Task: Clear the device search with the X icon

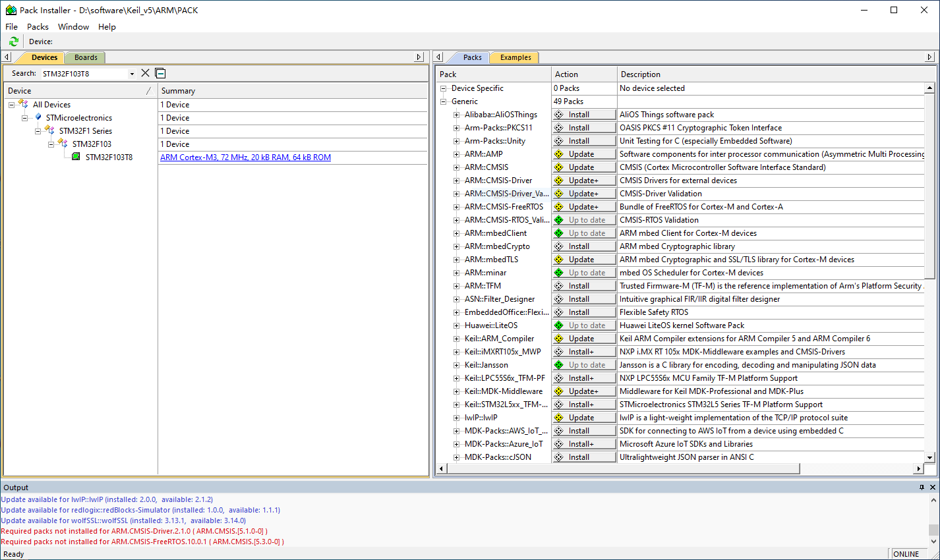Action: click(146, 73)
